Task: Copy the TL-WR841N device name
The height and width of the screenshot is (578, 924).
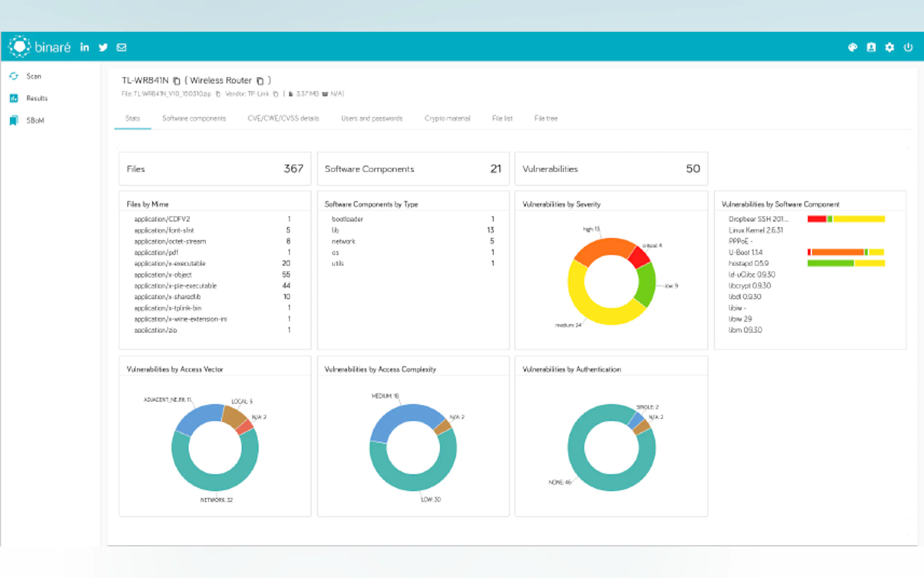Action: tap(176, 81)
